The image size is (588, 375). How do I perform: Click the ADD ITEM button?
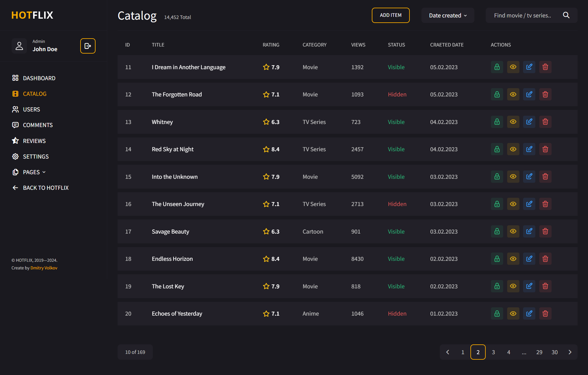390,15
